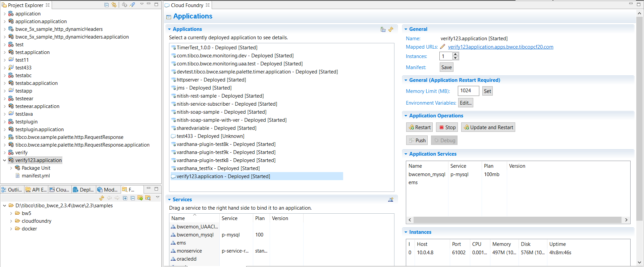Click Update and Restart
Screen dimensions: 644x267
[x=488, y=127]
